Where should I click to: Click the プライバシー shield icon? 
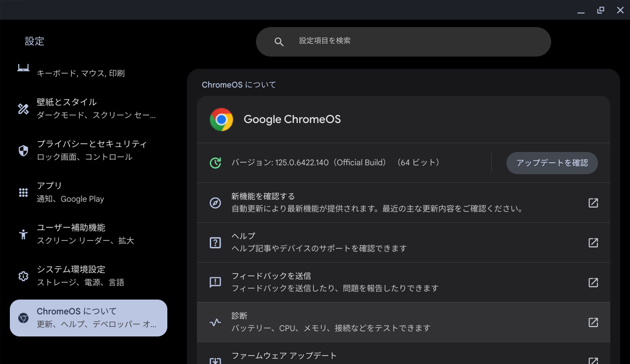coord(23,151)
